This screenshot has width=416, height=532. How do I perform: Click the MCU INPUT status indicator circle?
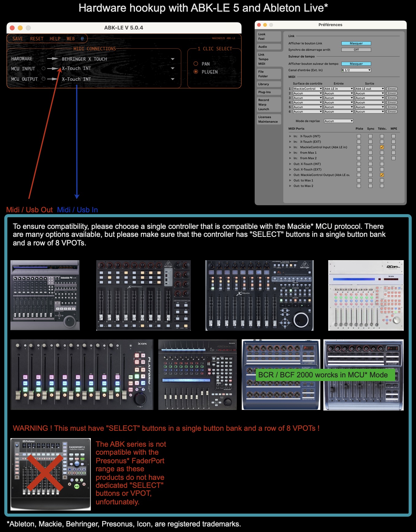tap(44, 68)
